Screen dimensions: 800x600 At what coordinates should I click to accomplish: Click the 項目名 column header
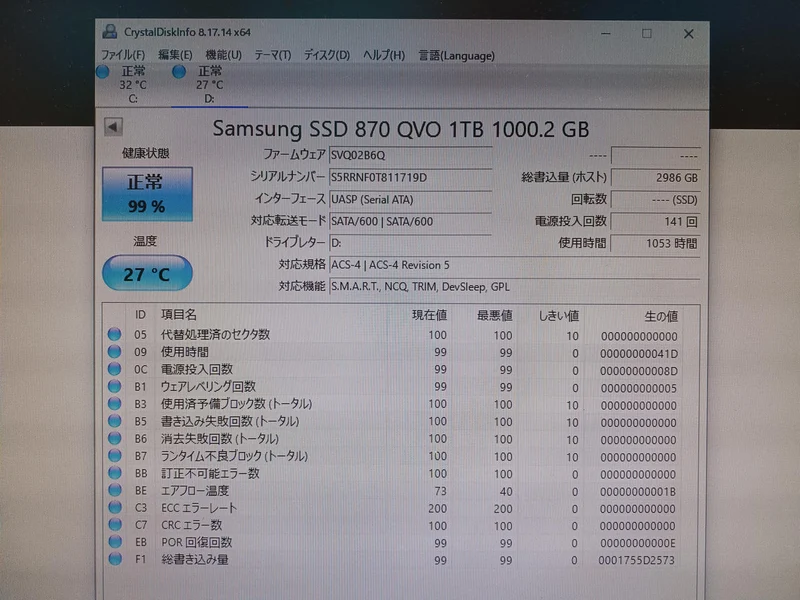(x=179, y=315)
